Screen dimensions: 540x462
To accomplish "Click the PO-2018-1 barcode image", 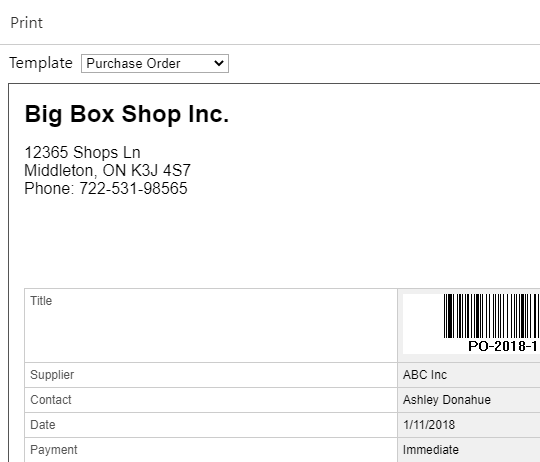I will tap(491, 316).
